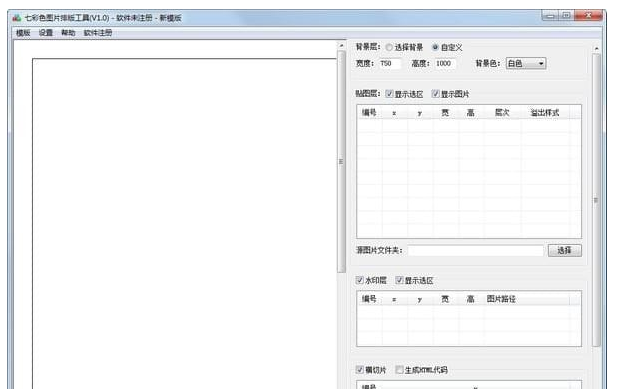The image size is (617, 389).
Task: Click the 高度 input field
Action: (445, 63)
